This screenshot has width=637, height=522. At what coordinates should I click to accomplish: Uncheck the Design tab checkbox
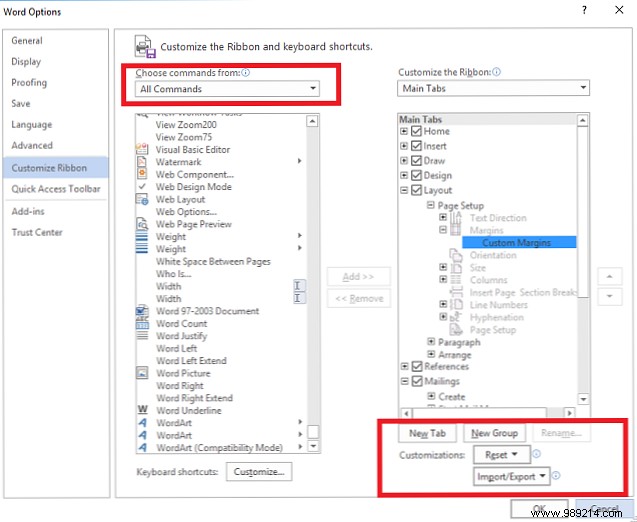click(x=416, y=175)
